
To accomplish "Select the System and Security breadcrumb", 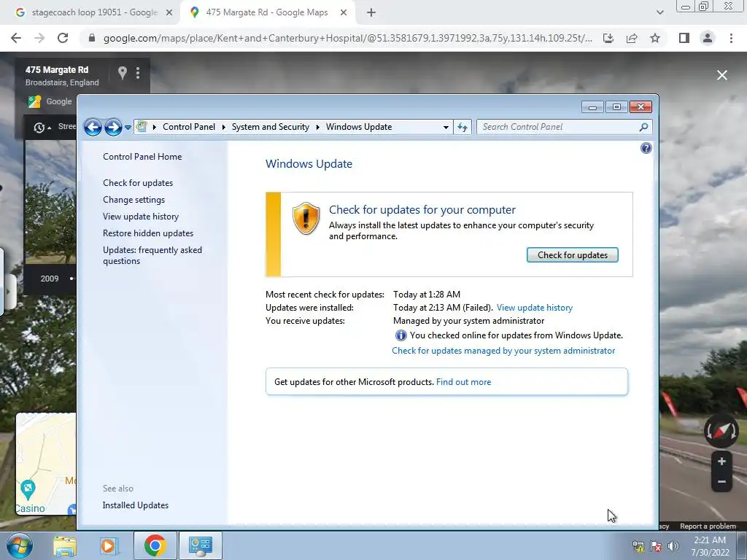I will pos(270,127).
